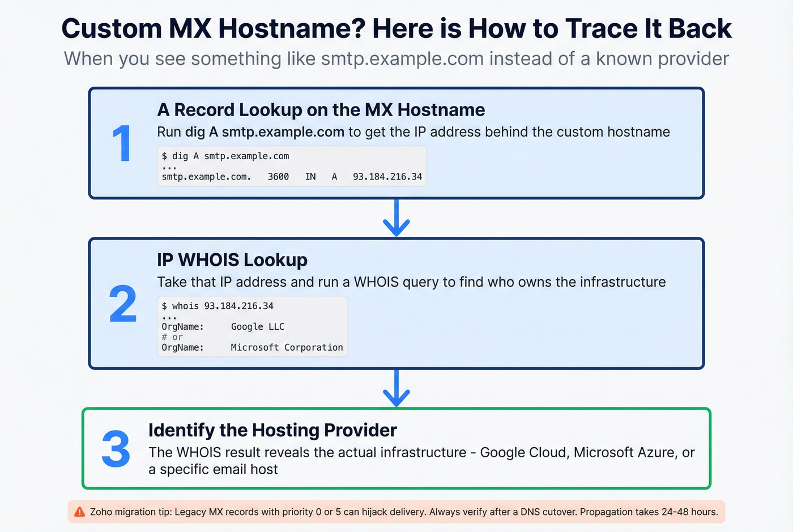Select the dollar-sign prompt in the whois command block
The width and height of the screenshot is (793, 532).
[x=165, y=305]
